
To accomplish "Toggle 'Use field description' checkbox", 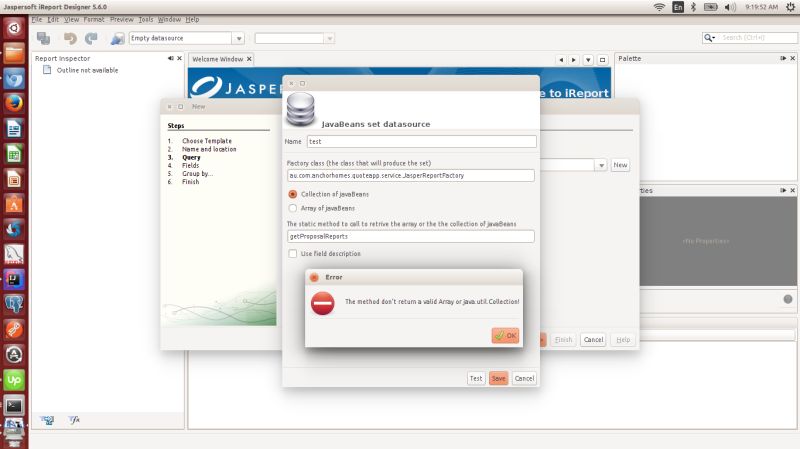I will click(292, 254).
